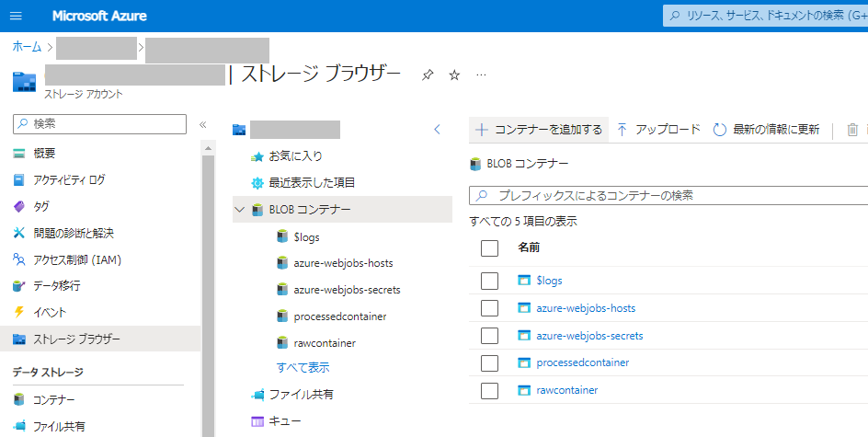Sort by the 名前 column header
Viewport: 868px width, 437px height.
tap(529, 247)
